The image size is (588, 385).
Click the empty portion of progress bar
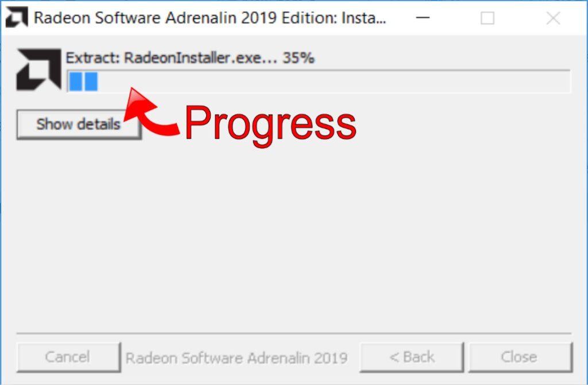point(334,81)
